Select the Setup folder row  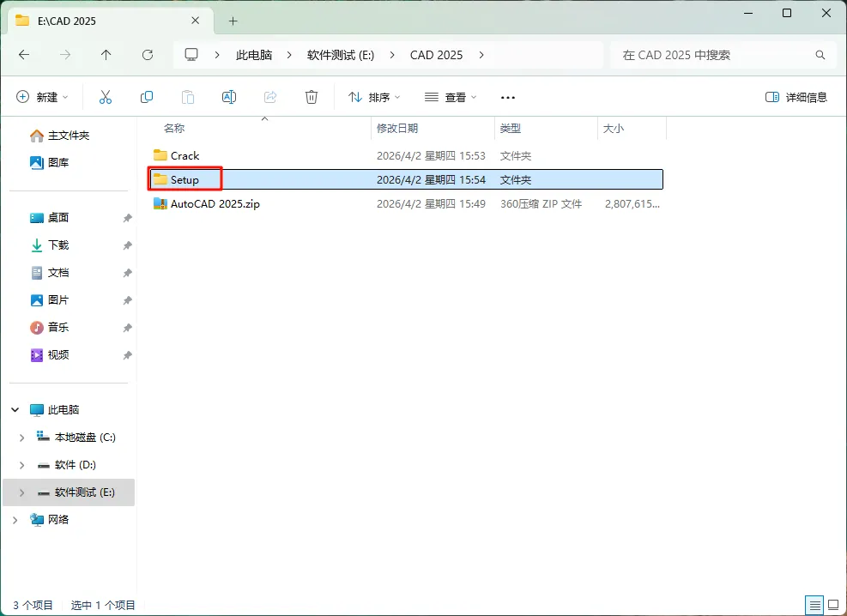[406, 179]
